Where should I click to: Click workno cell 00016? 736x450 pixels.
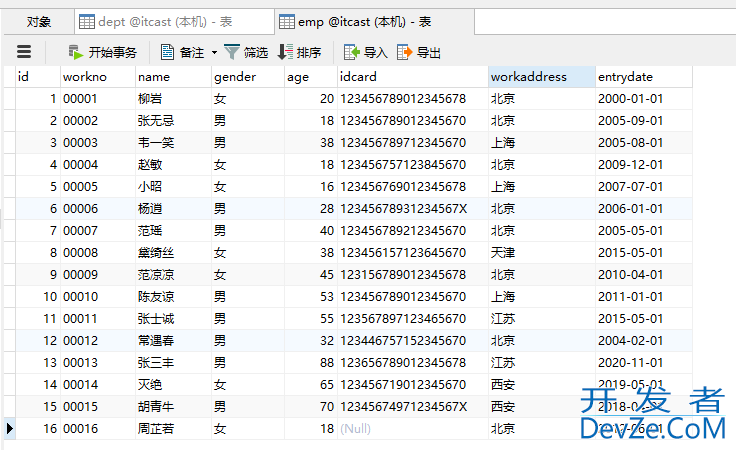(x=98, y=428)
